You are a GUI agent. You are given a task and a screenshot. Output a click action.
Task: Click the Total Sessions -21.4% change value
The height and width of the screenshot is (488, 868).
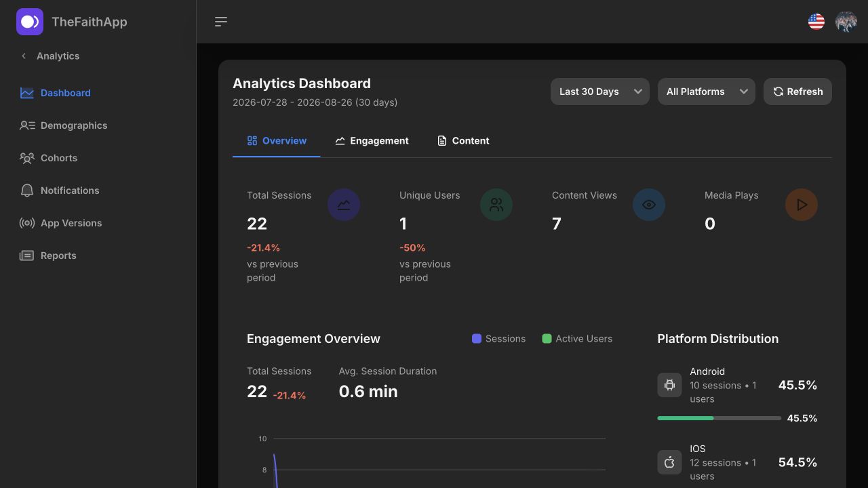click(x=263, y=248)
